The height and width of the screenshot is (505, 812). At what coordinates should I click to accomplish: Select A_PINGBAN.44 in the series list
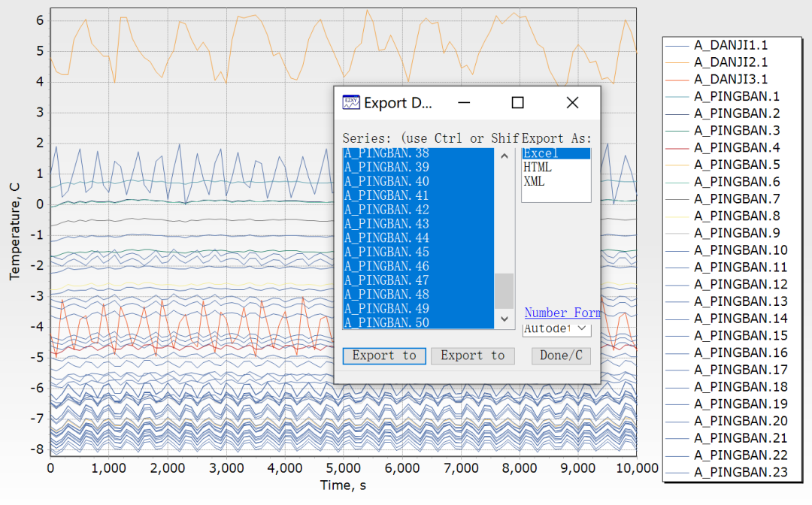pos(418,238)
